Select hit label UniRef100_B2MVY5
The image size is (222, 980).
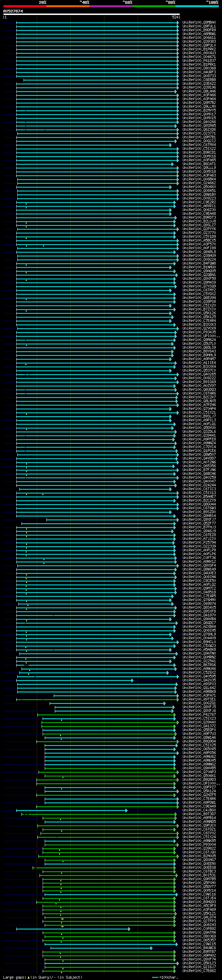[x=199, y=110]
